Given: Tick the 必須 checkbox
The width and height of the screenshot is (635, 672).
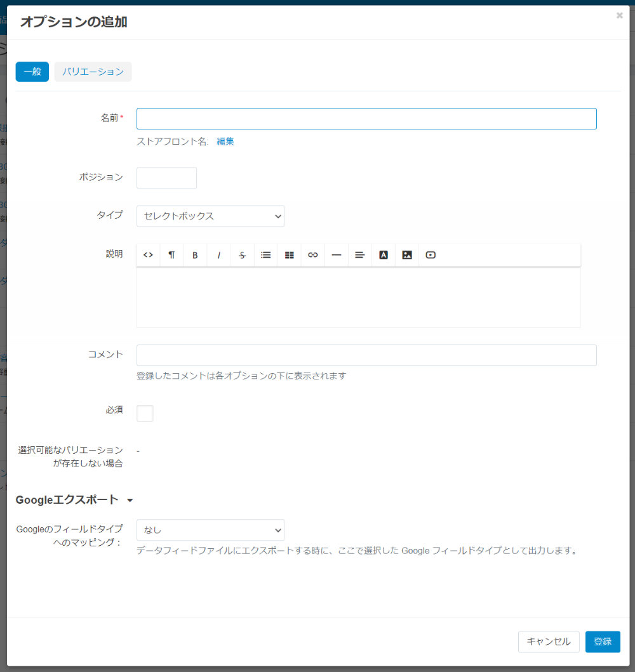Looking at the screenshot, I should click(145, 413).
